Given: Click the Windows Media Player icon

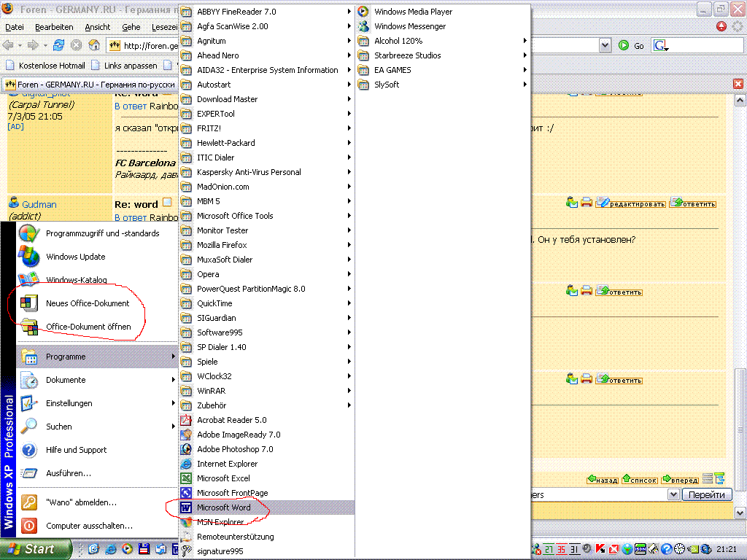Looking at the screenshot, I should 363,12.
